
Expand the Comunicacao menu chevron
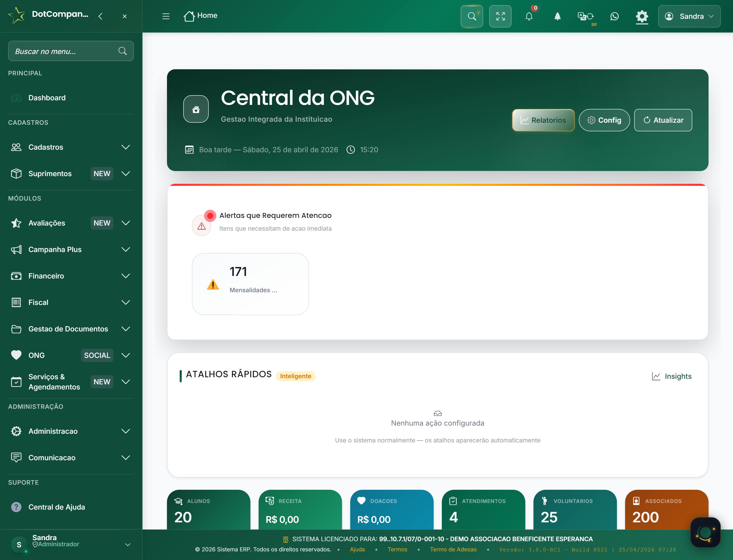126,458
